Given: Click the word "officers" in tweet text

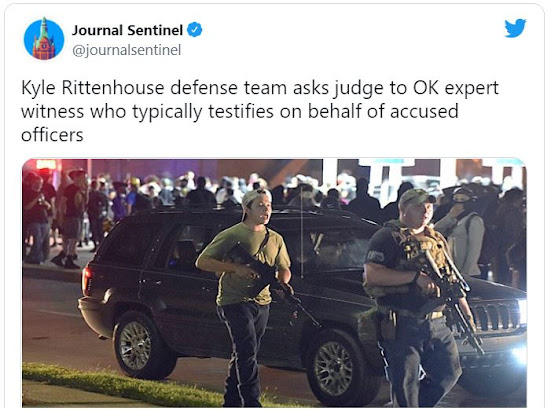Looking at the screenshot, I should point(52,135).
